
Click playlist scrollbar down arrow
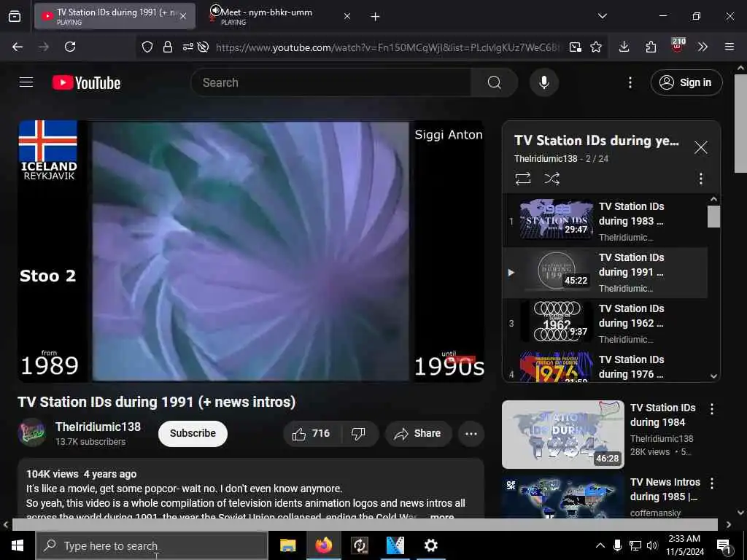pos(713,376)
